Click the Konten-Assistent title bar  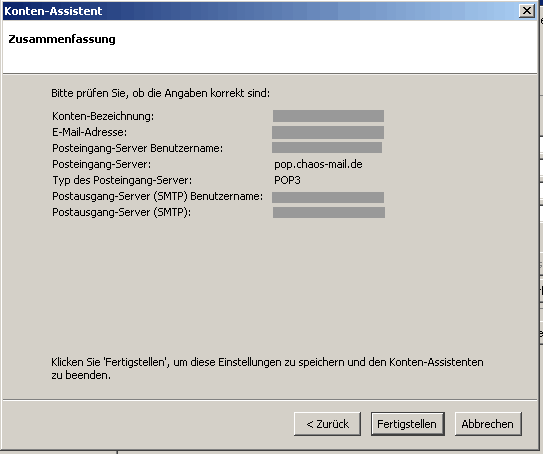pos(260,11)
